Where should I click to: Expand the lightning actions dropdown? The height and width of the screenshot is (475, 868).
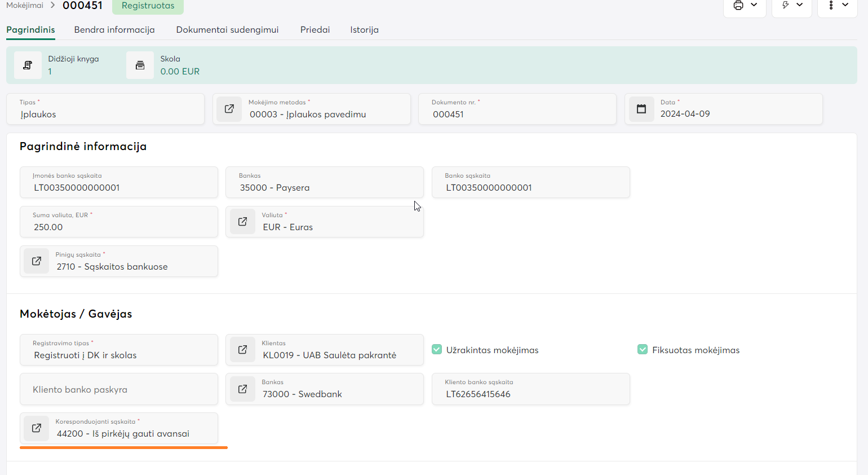(792, 6)
